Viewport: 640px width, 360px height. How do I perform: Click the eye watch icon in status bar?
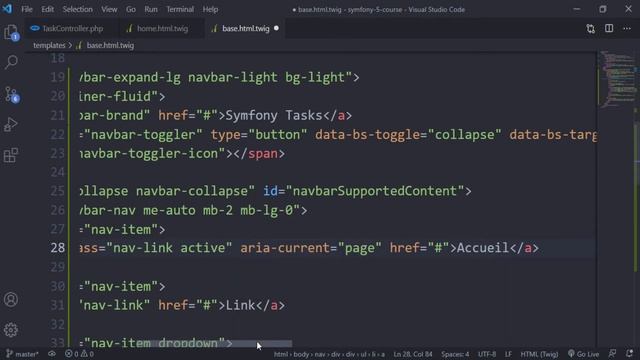click(52, 354)
